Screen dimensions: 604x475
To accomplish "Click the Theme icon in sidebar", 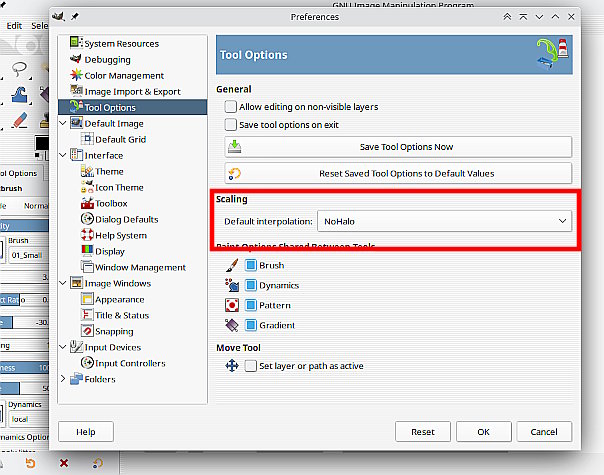I will pyautogui.click(x=87, y=171).
